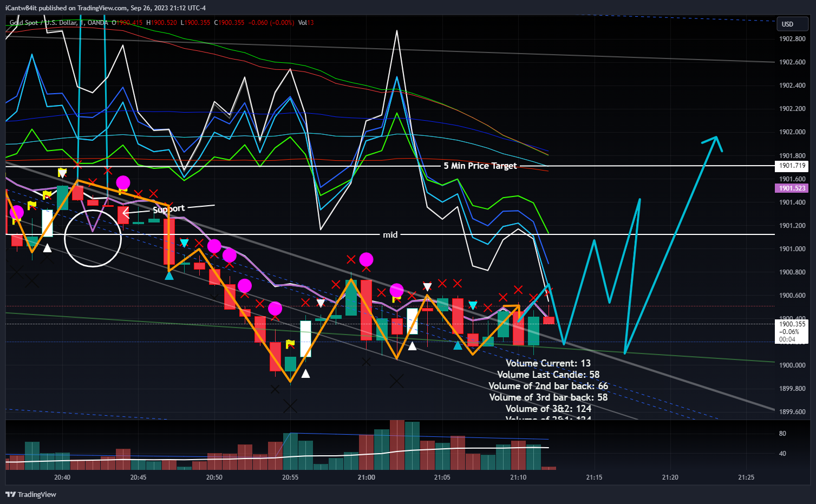
Task: Click 21:25 on the time axis
Action: pos(746,477)
